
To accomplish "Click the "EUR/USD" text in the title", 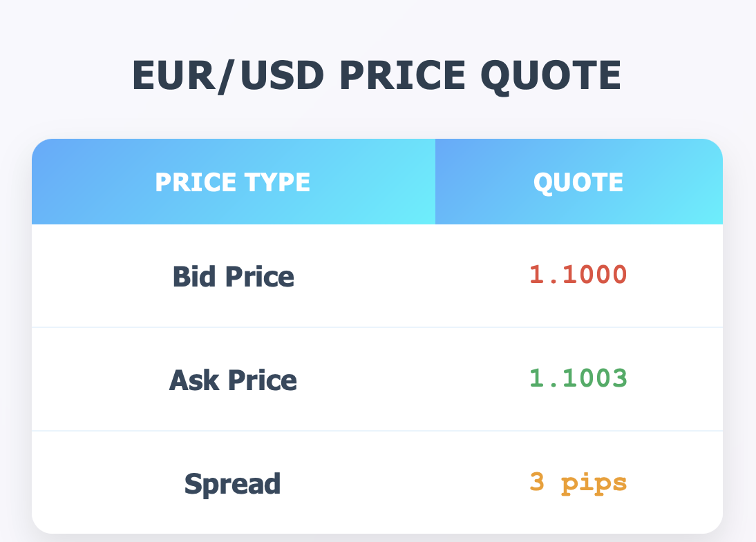I will (x=227, y=76).
